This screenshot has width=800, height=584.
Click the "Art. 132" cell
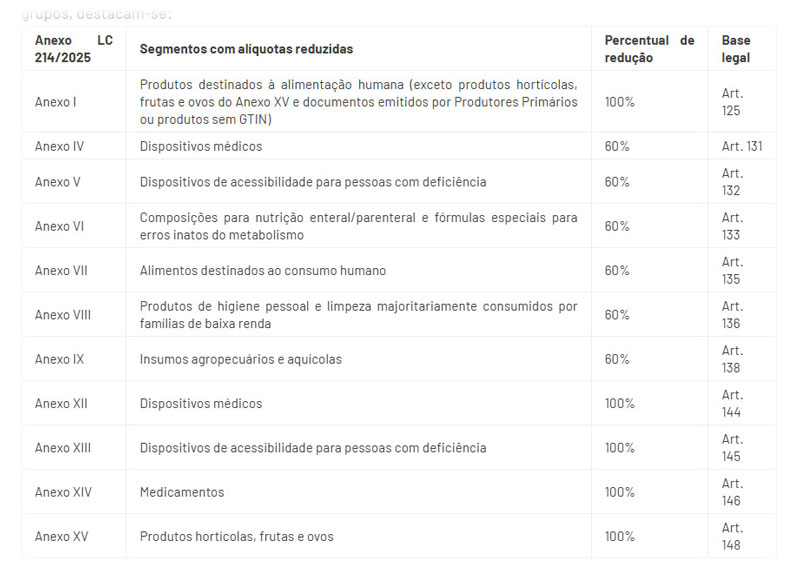coord(732,182)
